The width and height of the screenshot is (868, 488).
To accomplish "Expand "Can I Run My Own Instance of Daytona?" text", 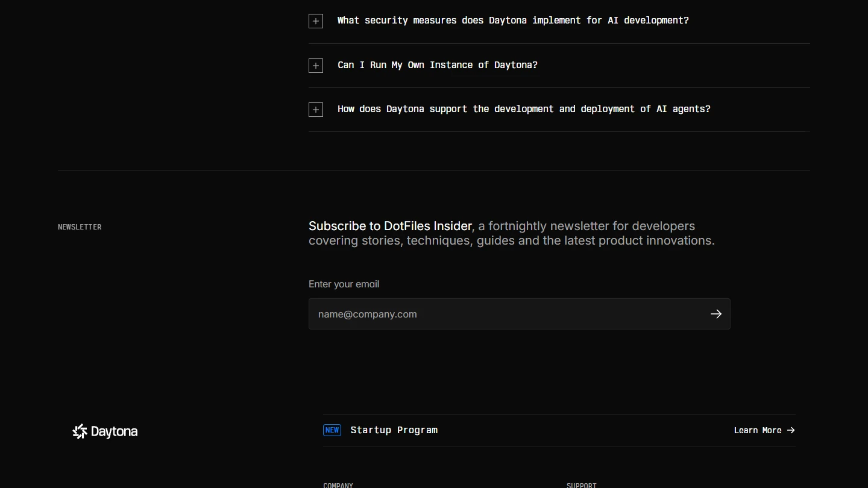I will pos(437,65).
